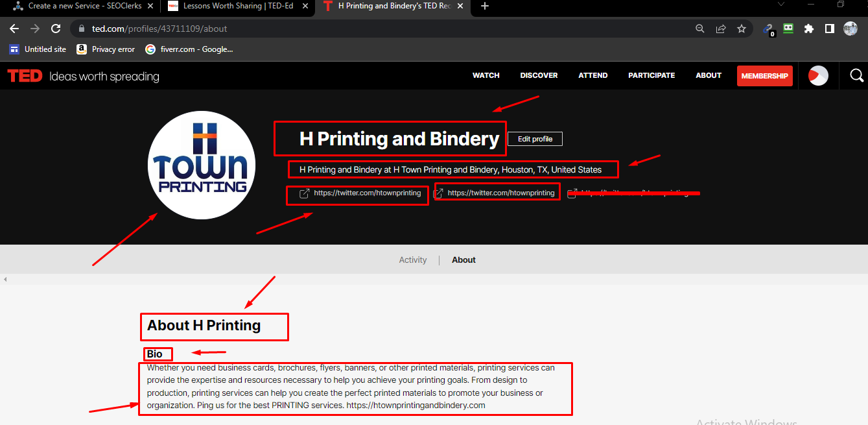
Task: Open the WATCH menu
Action: [x=486, y=76]
